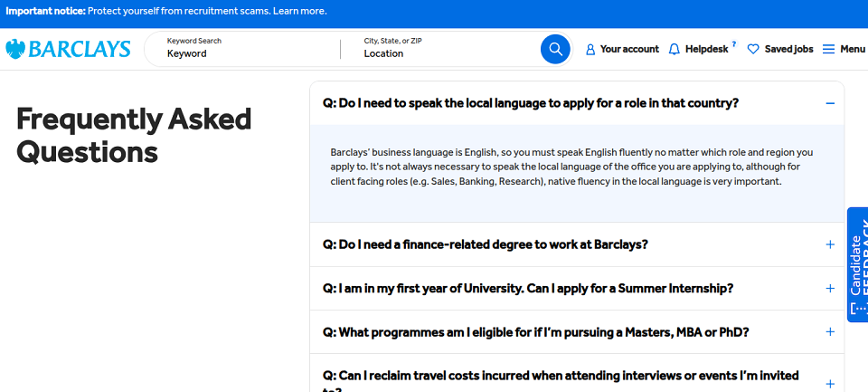This screenshot has height=392, width=868.
Task: Click first-year University Summer Internship question
Action: click(528, 288)
